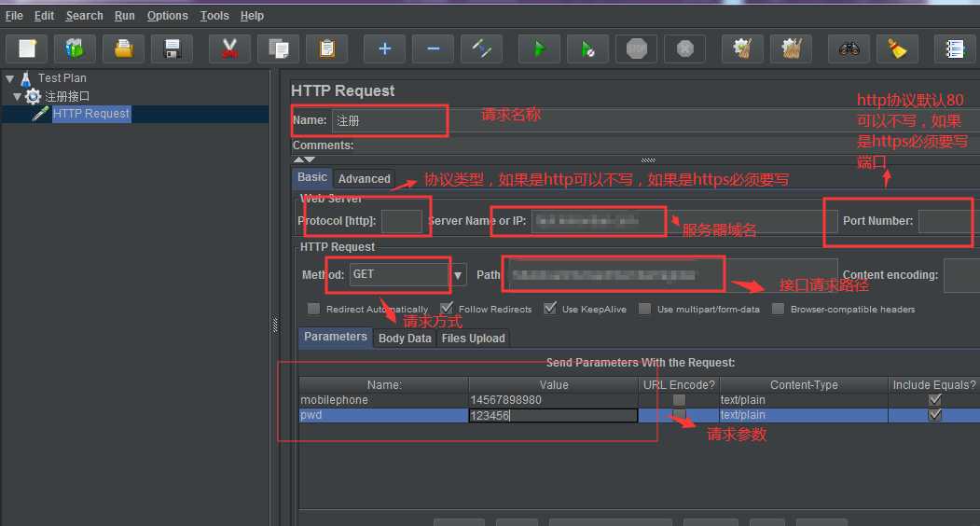The height and width of the screenshot is (526, 980).
Task: Open the Templates icon in toolbar
Action: pos(76,48)
